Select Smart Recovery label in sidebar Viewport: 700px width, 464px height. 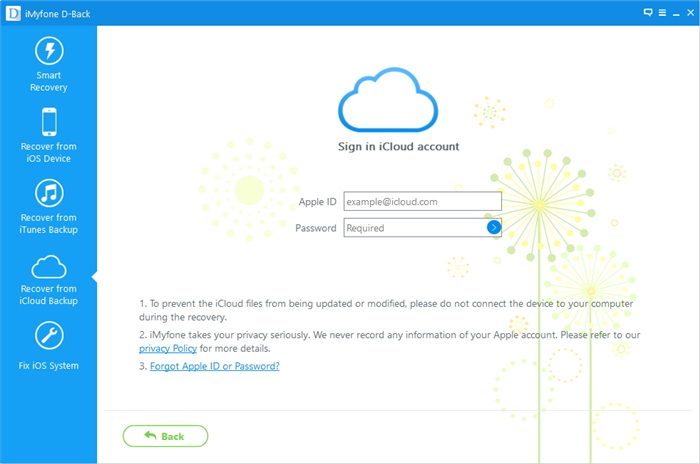point(49,81)
